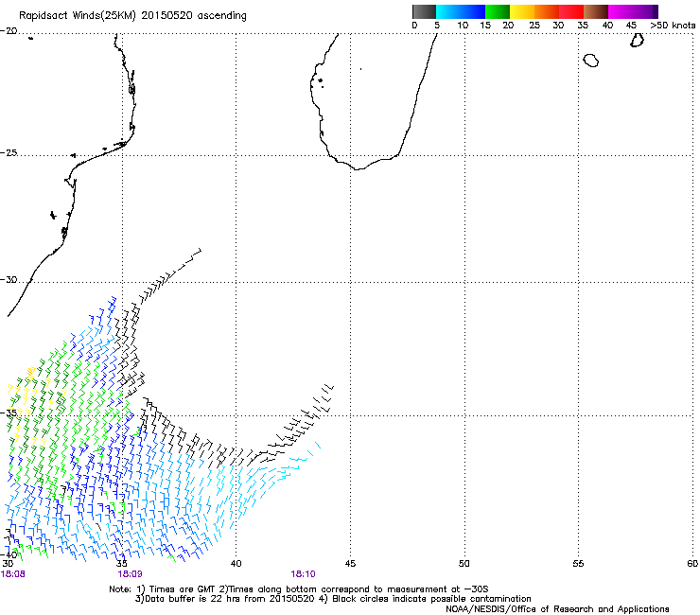The height and width of the screenshot is (615, 700).
Task: Click the island outline at the top right
Action: coord(637,40)
